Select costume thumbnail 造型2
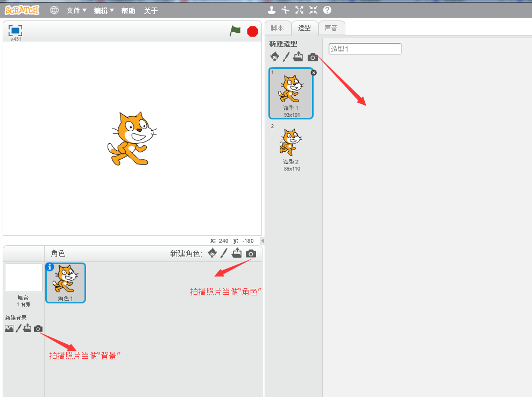Screen dimensions: 532x397 point(291,147)
